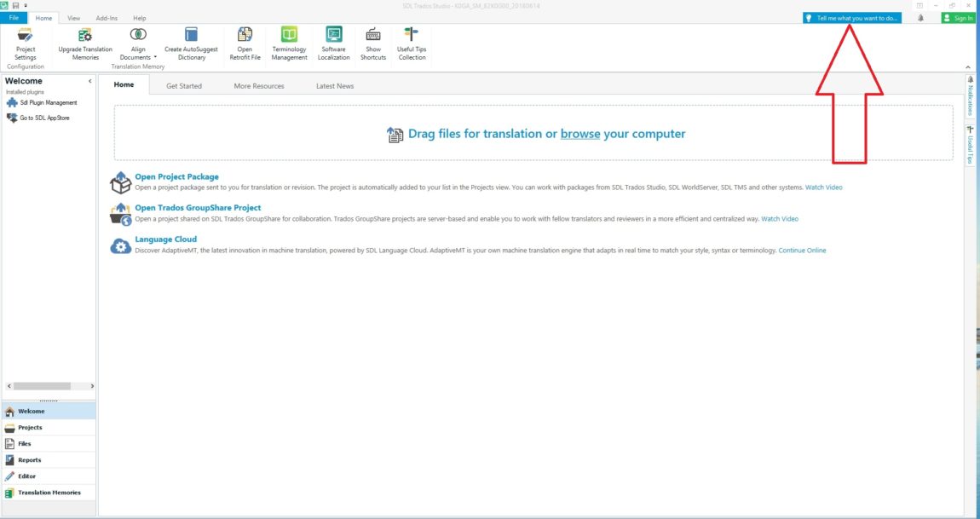Open the Useful Tips Collection
This screenshot has height=519, width=980.
(x=412, y=43)
